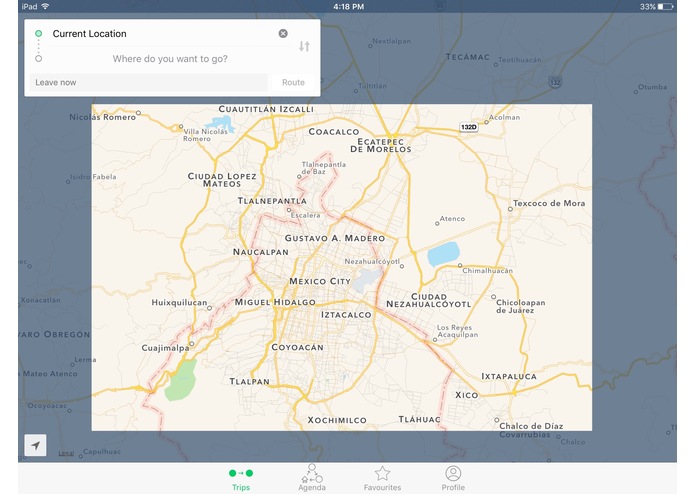
Task: Clear the Current Location field
Action: coord(283,34)
